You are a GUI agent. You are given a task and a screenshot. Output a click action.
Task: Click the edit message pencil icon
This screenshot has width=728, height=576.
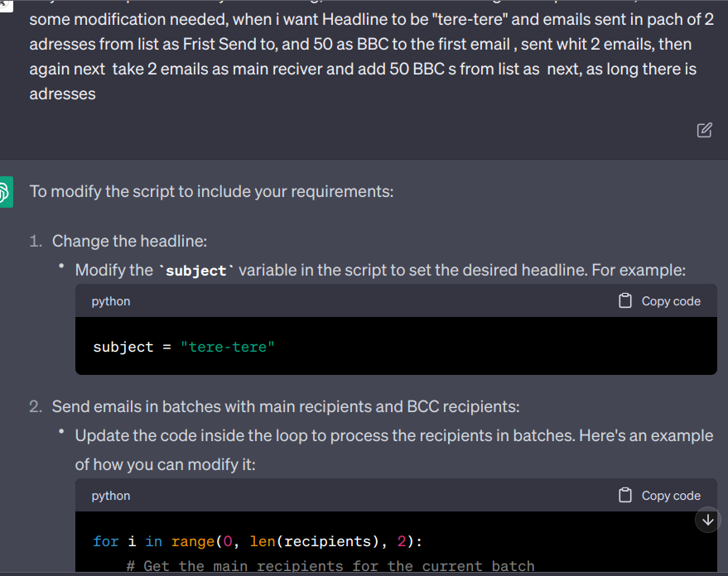tap(705, 130)
